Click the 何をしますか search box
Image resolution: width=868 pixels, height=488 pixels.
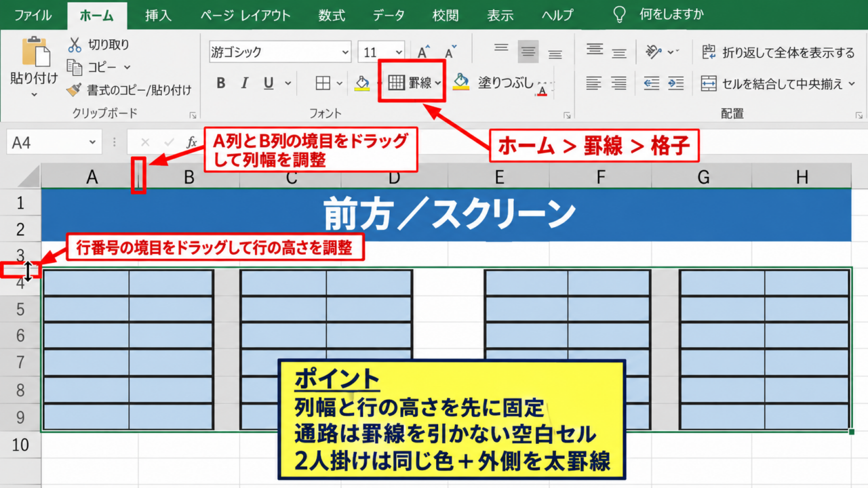672,15
